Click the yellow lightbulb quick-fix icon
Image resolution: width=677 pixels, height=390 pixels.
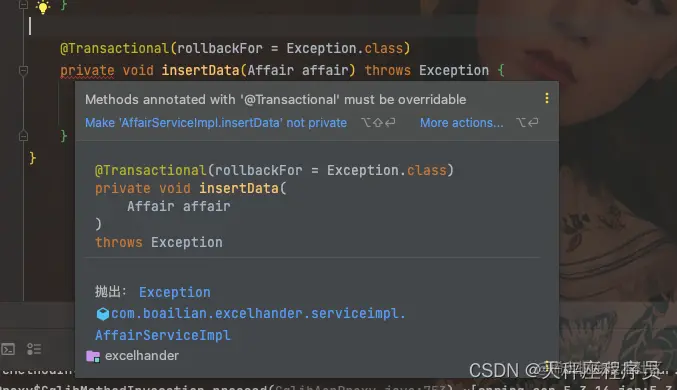pos(43,6)
